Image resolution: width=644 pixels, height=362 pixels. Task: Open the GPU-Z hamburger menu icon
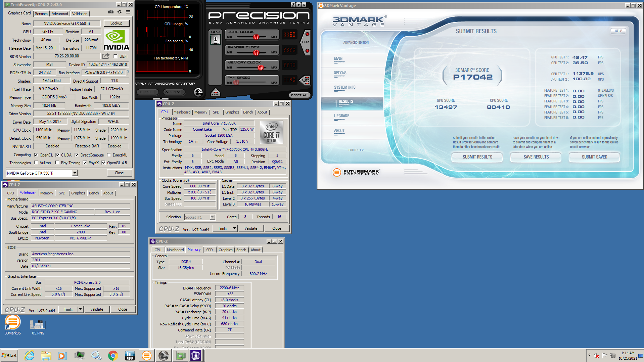128,12
